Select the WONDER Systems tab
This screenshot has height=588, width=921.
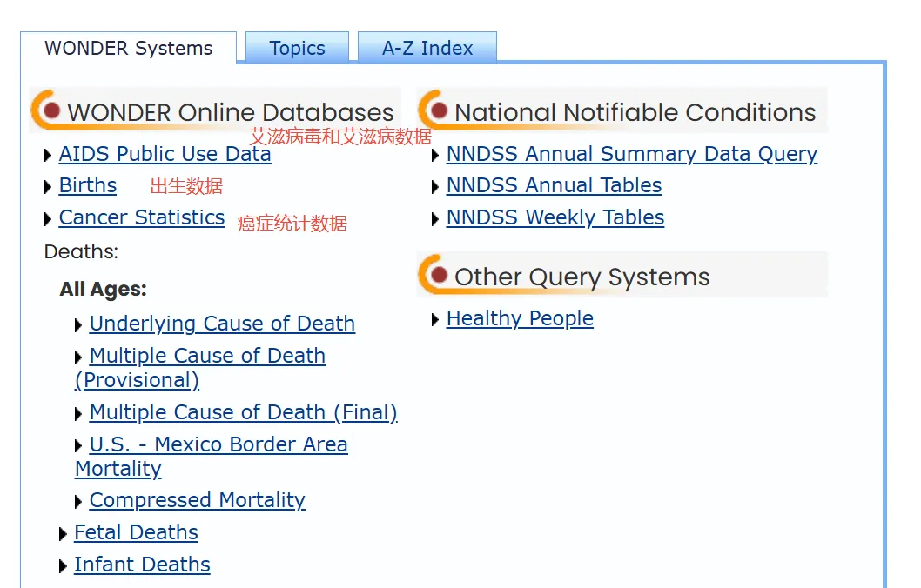coord(129,48)
